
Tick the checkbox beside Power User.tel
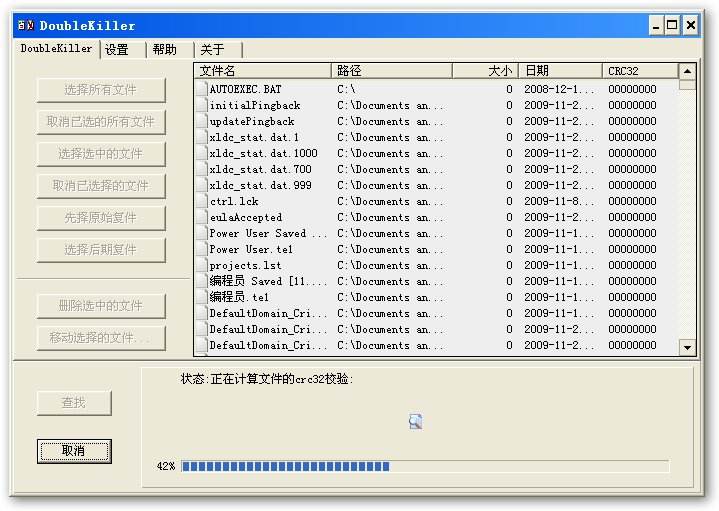pyautogui.click(x=202, y=250)
